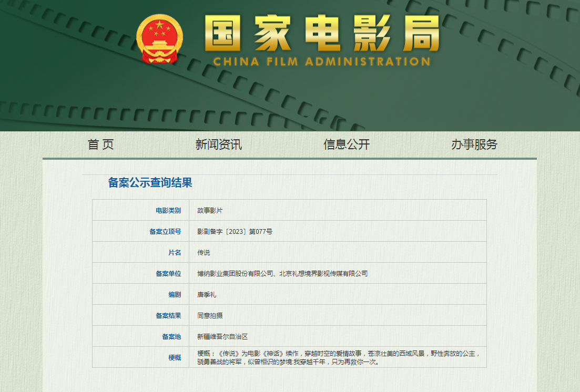580x392 pixels.
Task: Click the screenwriter name 唐季礼
Action: (207, 294)
